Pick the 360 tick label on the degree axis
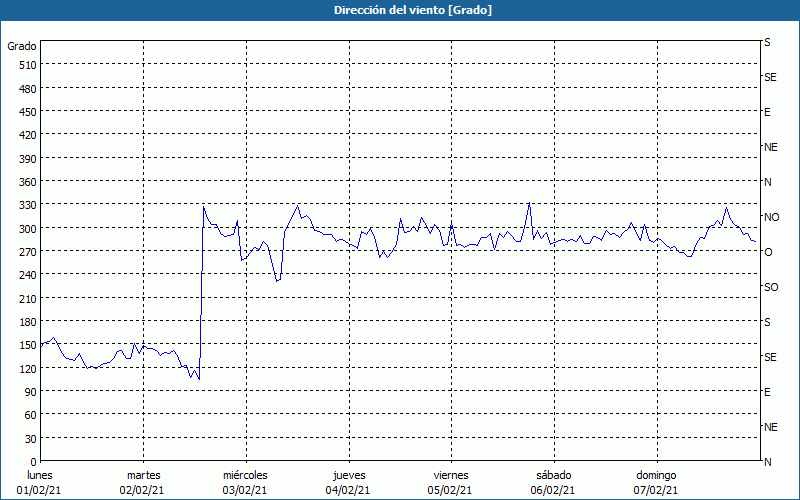 click(x=28, y=182)
